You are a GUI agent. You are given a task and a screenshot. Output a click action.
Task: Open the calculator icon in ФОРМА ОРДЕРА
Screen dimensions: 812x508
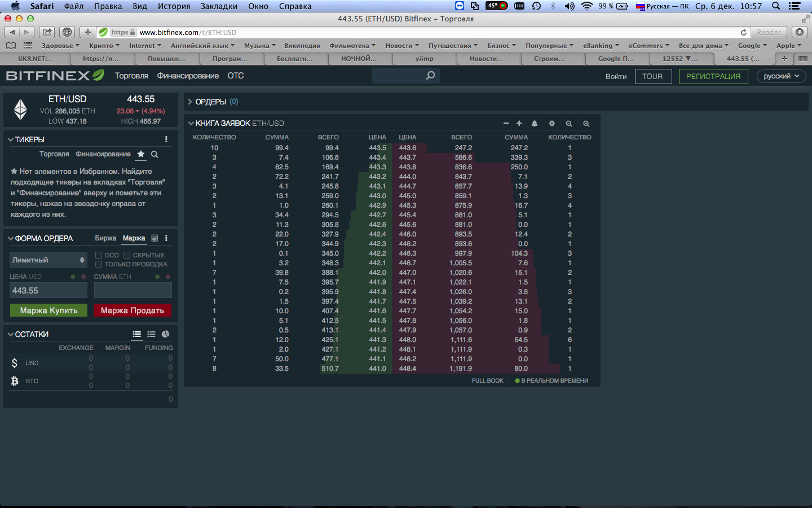(x=155, y=238)
